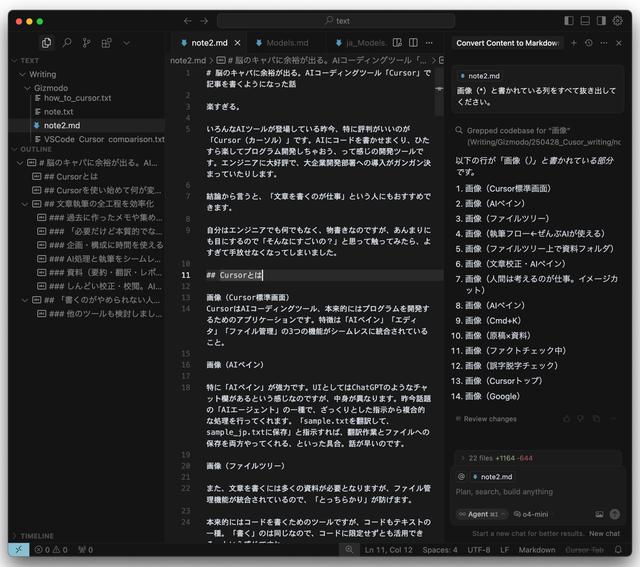Start a new chat with the plus icon
This screenshot has width=640, height=567.
pos(573,43)
